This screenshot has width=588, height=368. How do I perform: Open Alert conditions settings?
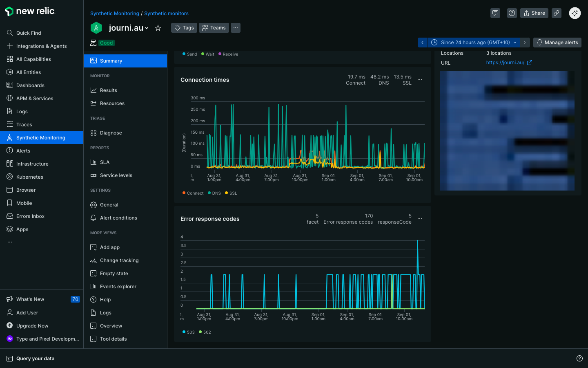pos(125,218)
